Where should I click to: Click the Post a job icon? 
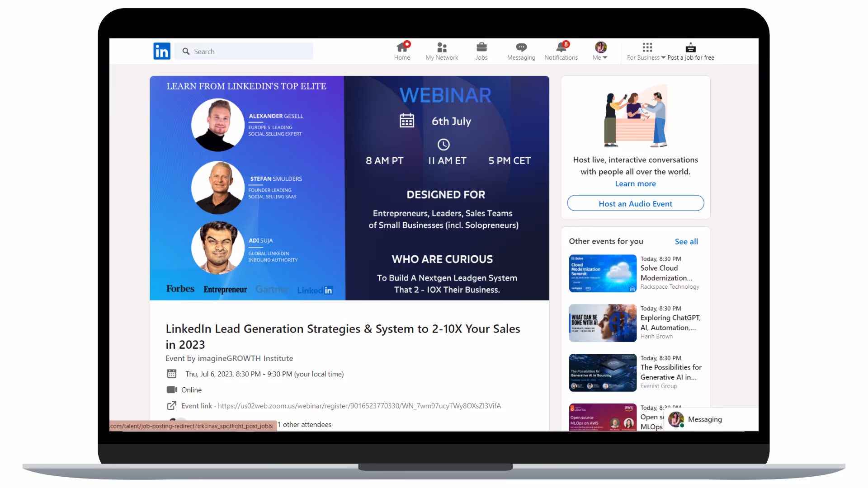pos(690,47)
